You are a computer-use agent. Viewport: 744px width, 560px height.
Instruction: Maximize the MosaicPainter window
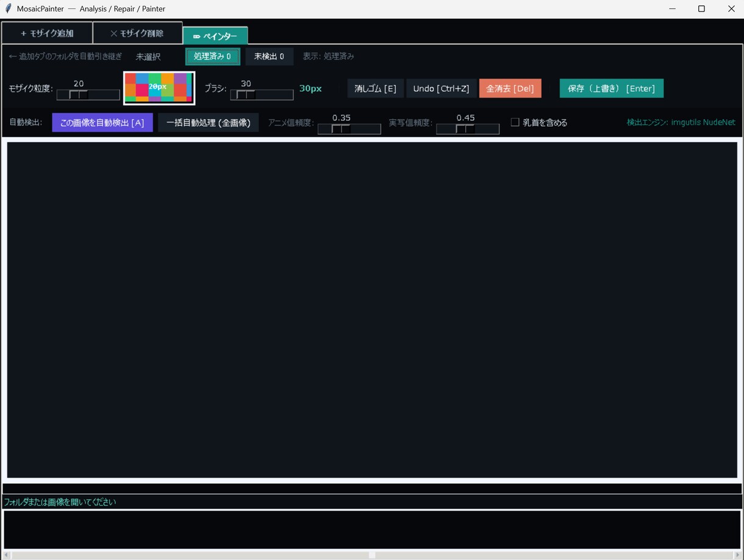[x=701, y=9]
